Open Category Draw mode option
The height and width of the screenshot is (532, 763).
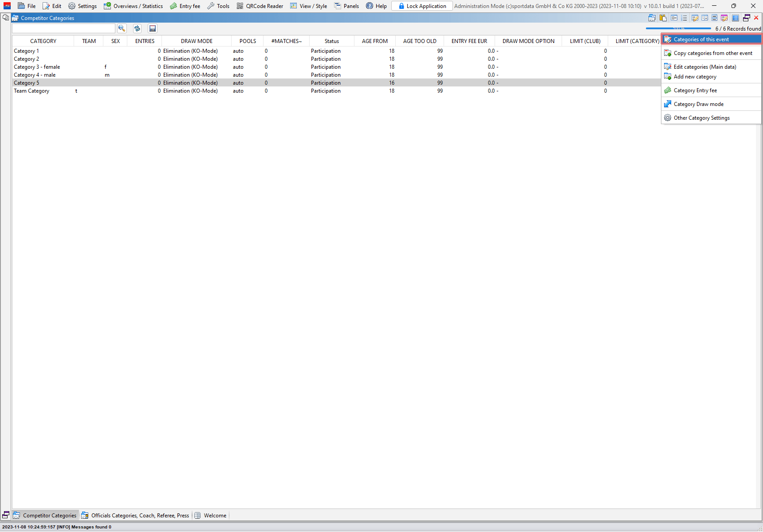coord(698,104)
